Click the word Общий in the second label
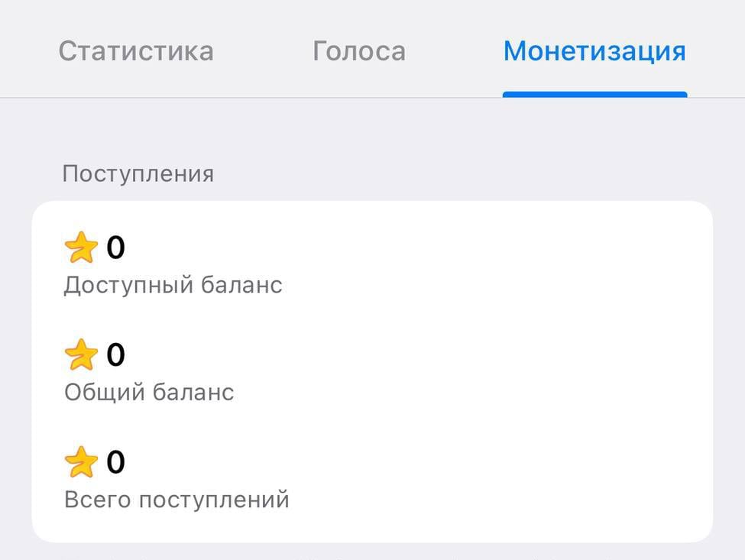Viewport: 745px width, 560px height. point(104,393)
